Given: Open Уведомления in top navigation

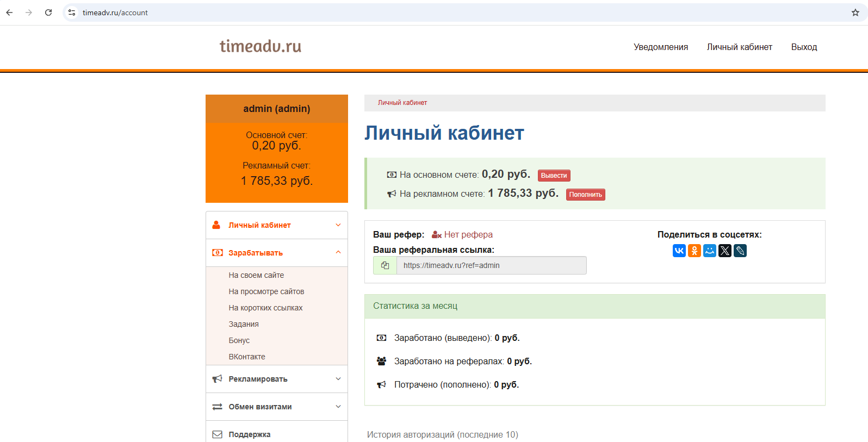Looking at the screenshot, I should point(660,47).
